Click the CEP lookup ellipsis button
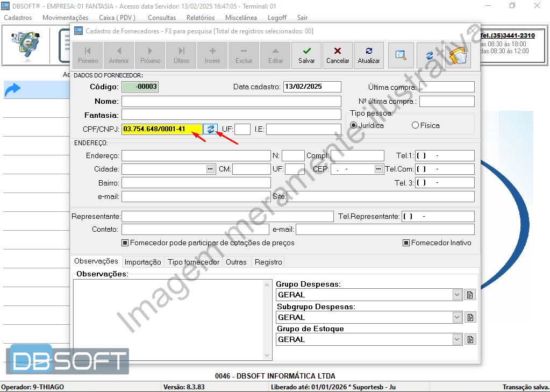 click(378, 169)
